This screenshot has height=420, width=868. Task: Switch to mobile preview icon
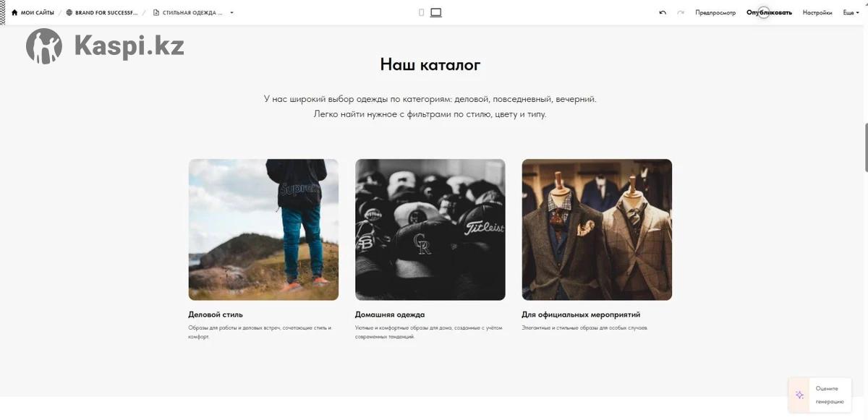[421, 12]
